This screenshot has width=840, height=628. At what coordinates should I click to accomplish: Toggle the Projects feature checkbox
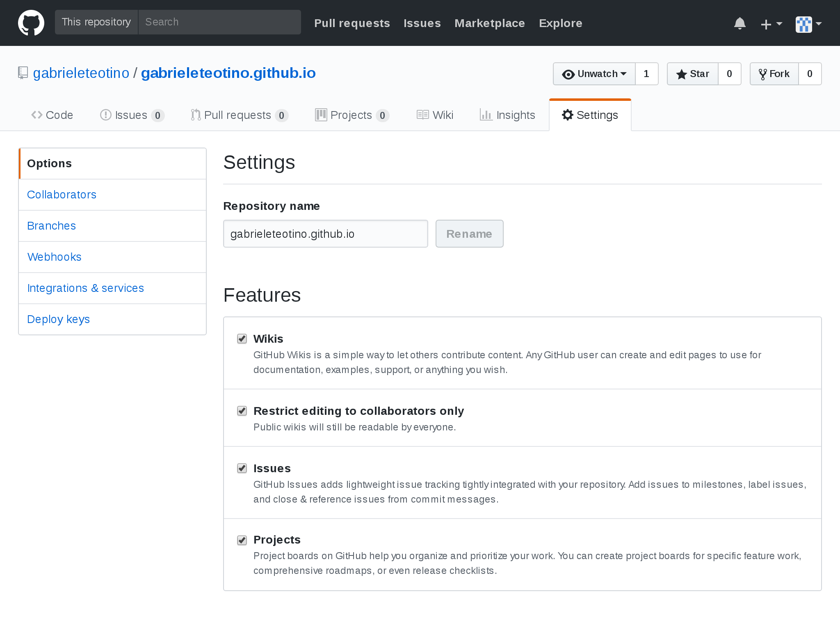[242, 540]
